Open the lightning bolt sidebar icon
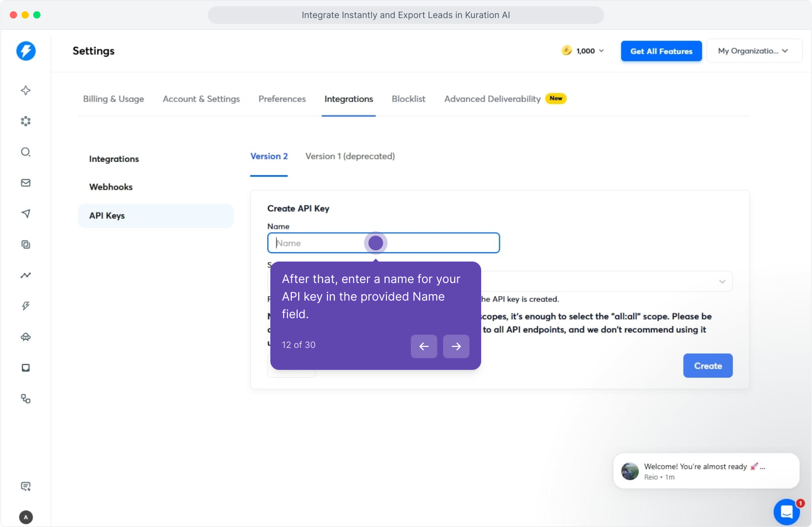Viewport: 812px width, 527px height. (26, 306)
